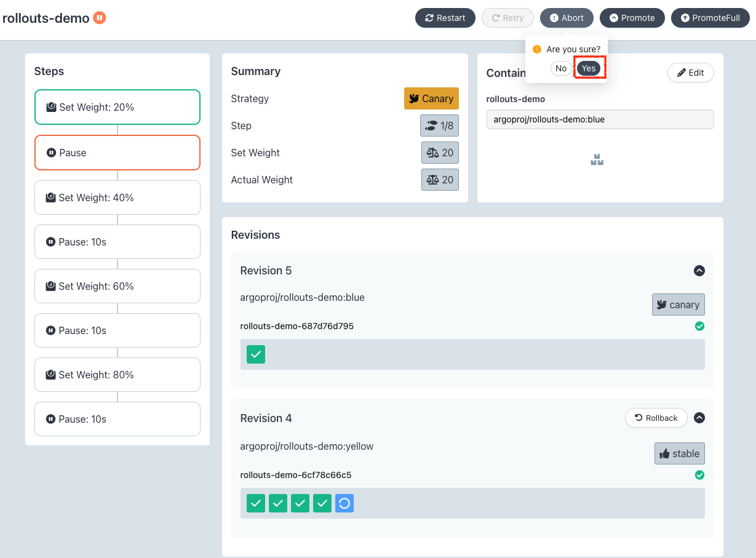Click the healthy status check for rollouts-demo-687d76d795
756x558 pixels.
pos(699,326)
